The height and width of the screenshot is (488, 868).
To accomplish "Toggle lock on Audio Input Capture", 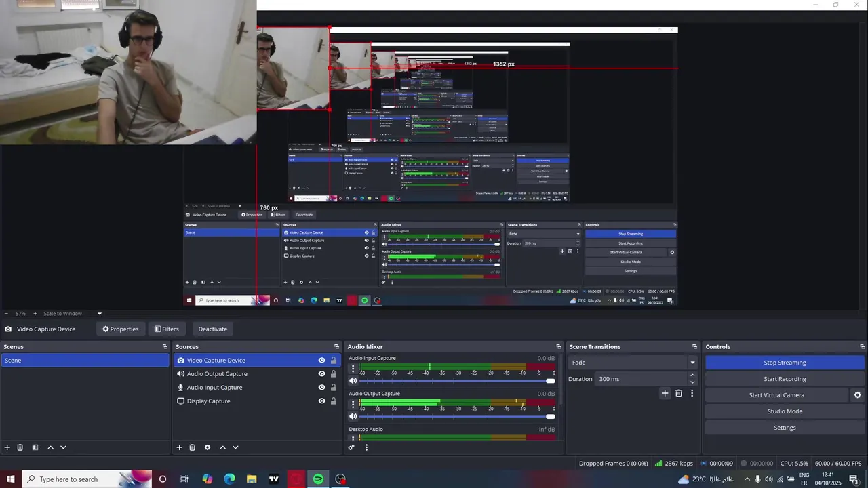I will pos(334,388).
